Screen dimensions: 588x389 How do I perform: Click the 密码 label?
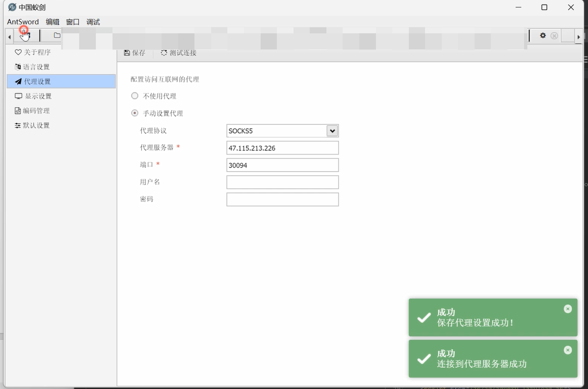click(146, 199)
